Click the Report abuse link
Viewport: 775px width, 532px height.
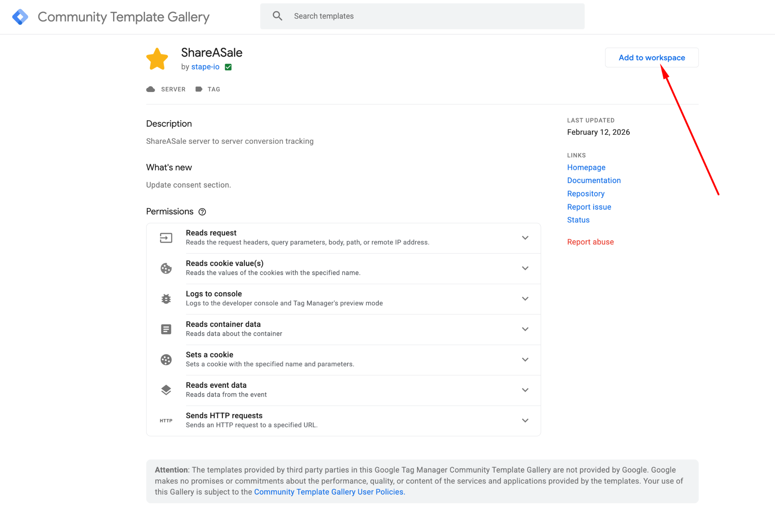pos(590,242)
